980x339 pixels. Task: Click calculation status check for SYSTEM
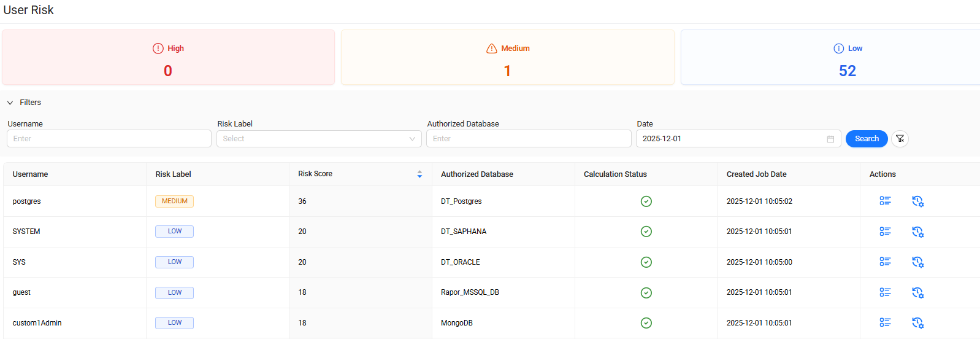646,232
